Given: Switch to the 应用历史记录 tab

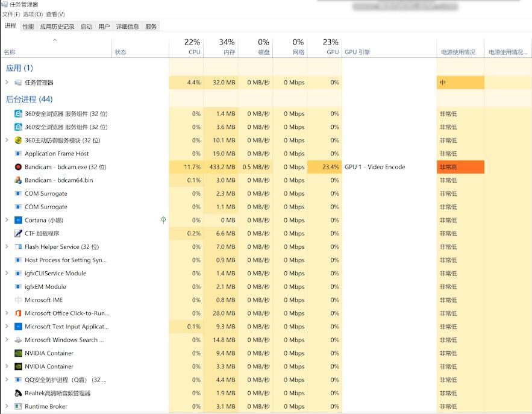Looking at the screenshot, I should pos(57,27).
